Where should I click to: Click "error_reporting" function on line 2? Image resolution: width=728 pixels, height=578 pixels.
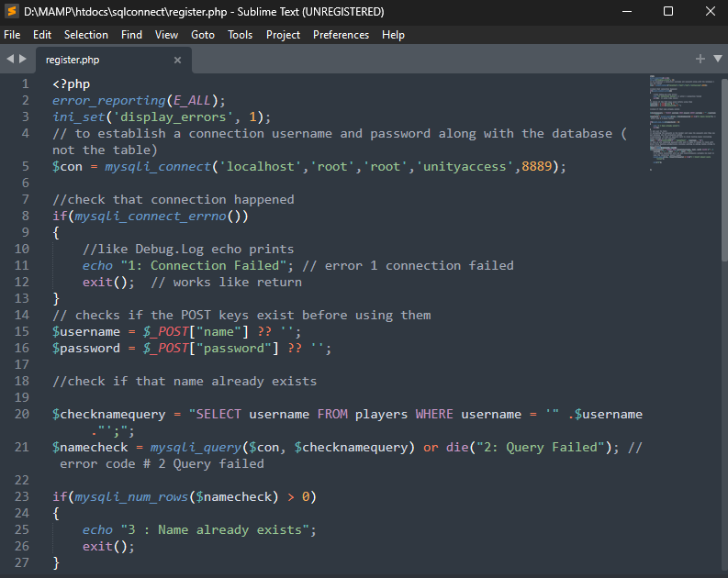tap(108, 101)
